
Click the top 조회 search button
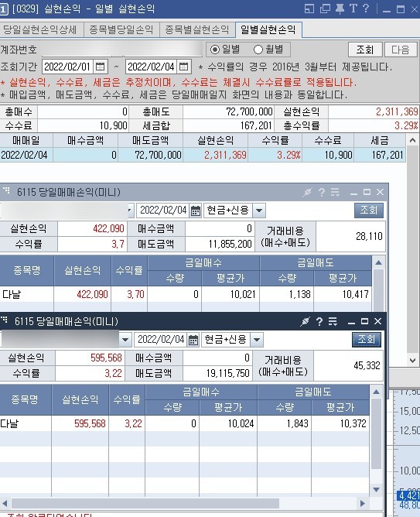tap(365, 50)
